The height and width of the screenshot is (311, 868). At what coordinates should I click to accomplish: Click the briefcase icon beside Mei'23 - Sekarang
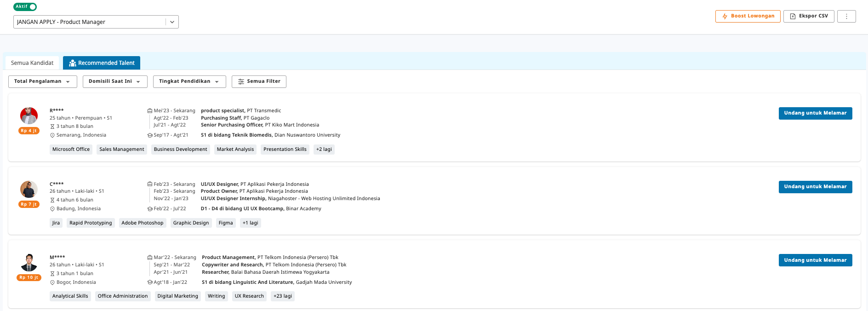tap(150, 111)
